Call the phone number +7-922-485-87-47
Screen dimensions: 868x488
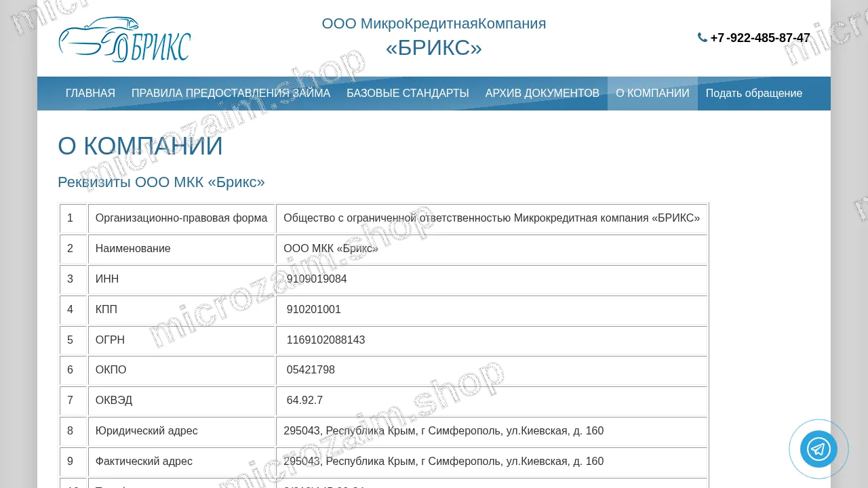coord(760,38)
